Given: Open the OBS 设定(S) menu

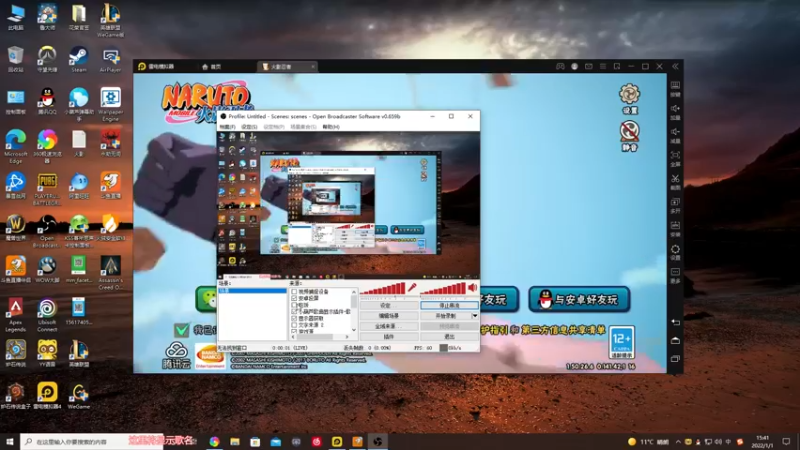Looking at the screenshot, I should 249,127.
